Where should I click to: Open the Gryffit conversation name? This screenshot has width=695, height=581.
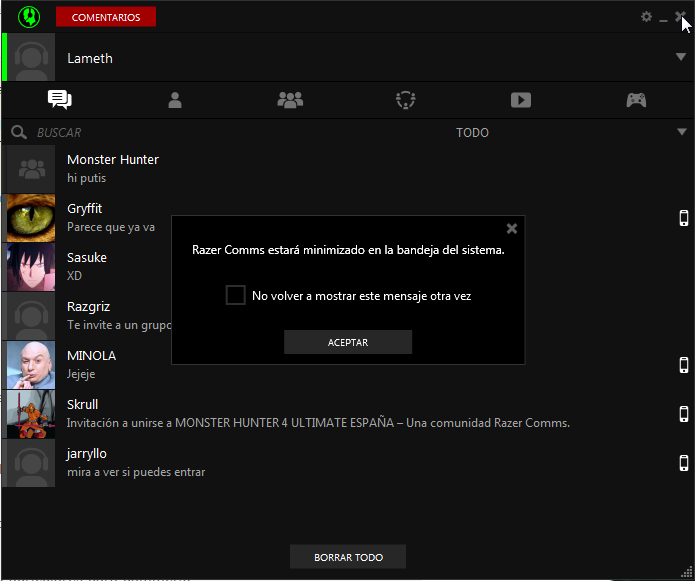[x=84, y=209]
